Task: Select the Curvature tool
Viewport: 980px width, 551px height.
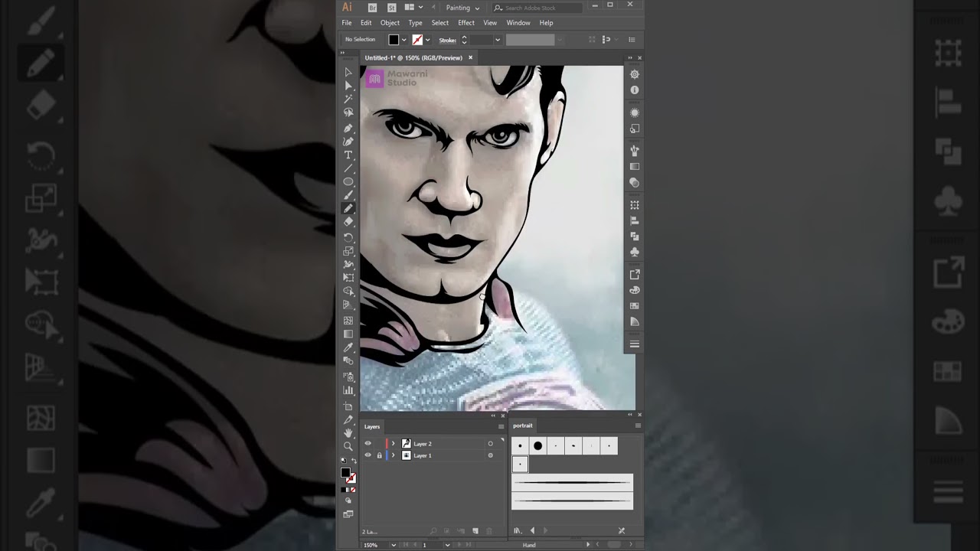Action: pyautogui.click(x=348, y=142)
